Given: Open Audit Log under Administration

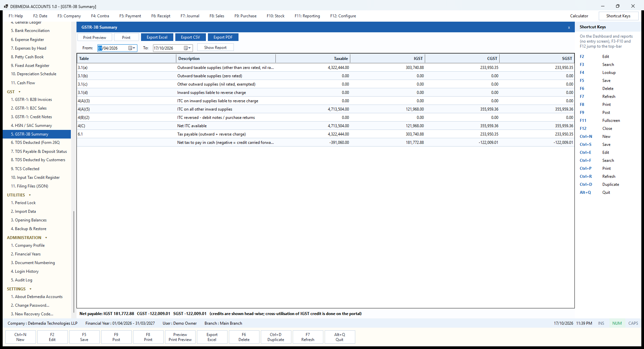Looking at the screenshot, I should point(22,280).
